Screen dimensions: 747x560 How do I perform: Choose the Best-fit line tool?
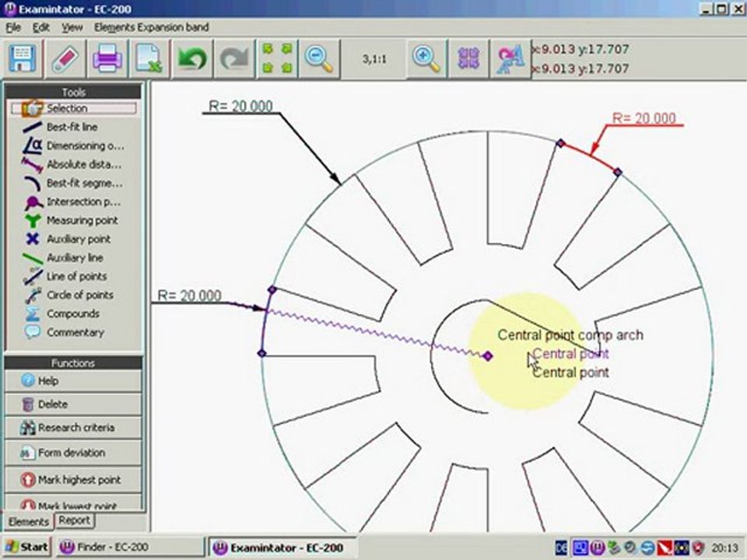(74, 127)
